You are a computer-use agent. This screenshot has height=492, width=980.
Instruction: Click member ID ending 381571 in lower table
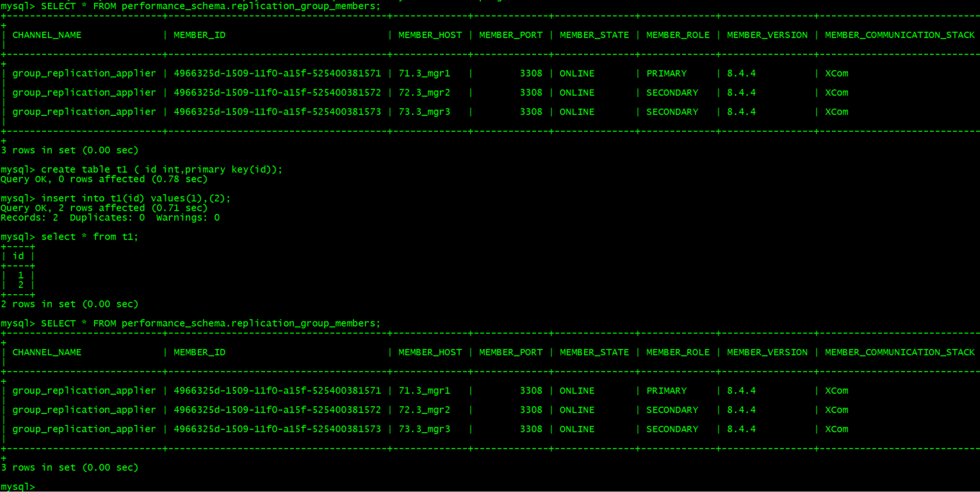[x=277, y=391]
